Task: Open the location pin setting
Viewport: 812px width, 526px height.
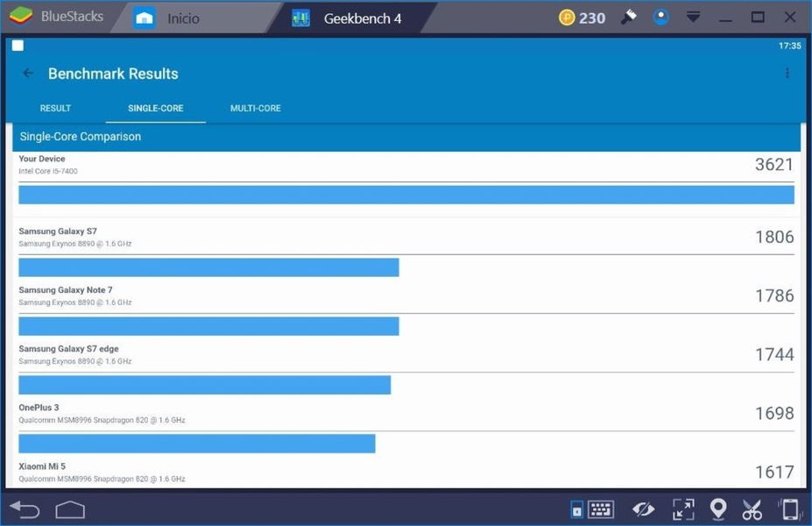Action: click(718, 509)
